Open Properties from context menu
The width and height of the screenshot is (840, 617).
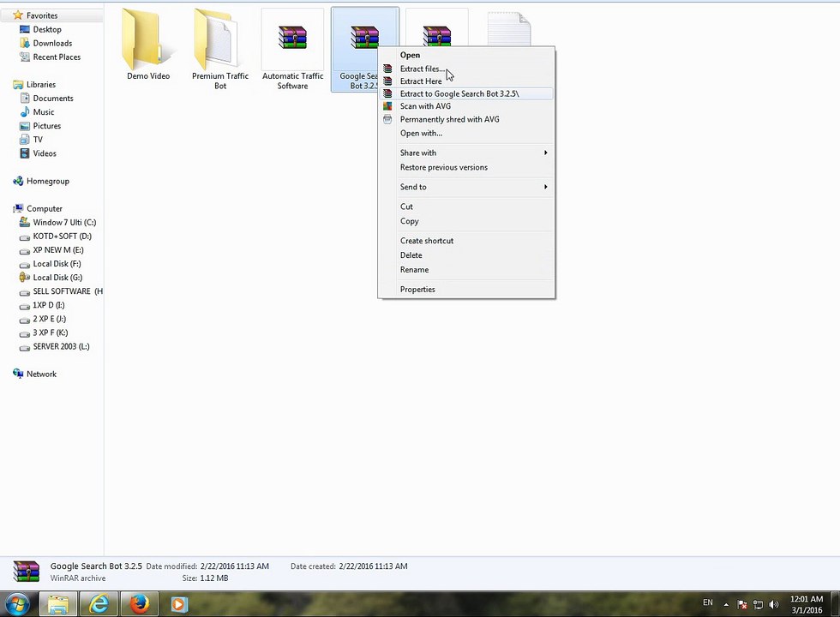(x=417, y=290)
